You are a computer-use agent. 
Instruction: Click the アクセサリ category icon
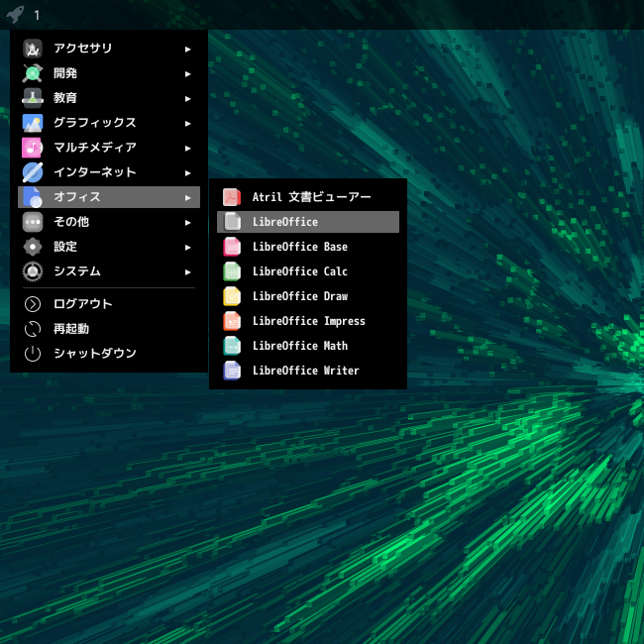pos(33,49)
